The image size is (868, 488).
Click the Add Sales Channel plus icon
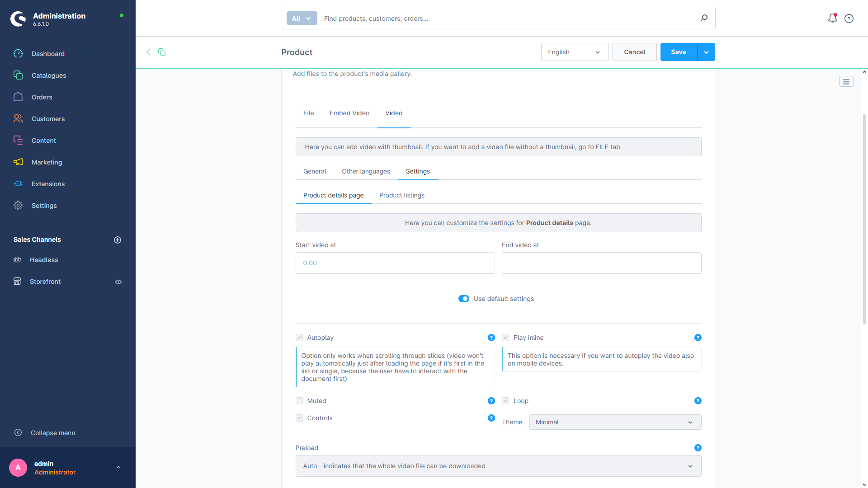[118, 239]
